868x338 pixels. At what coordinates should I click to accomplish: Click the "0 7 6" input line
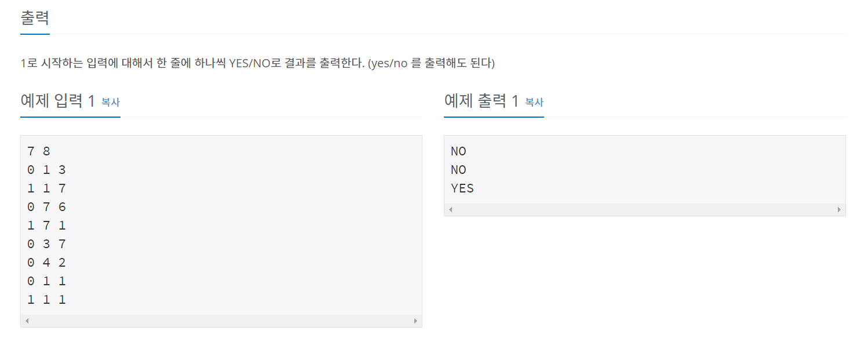pos(46,207)
